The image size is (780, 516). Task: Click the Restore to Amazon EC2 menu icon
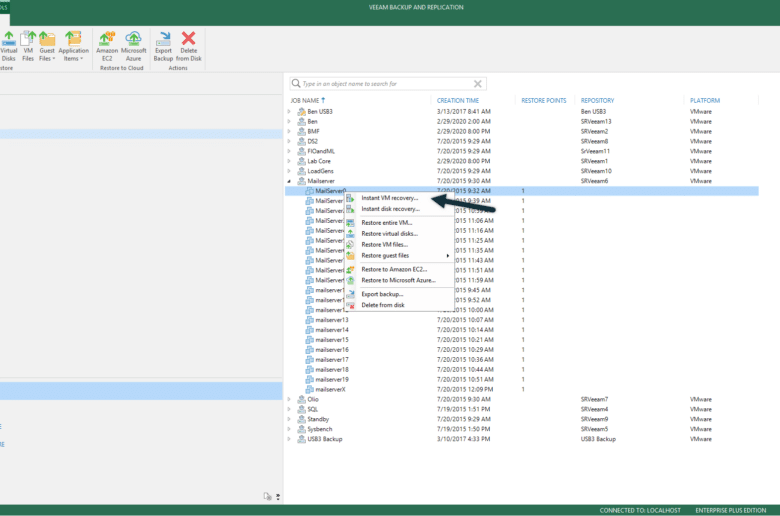(x=350, y=269)
